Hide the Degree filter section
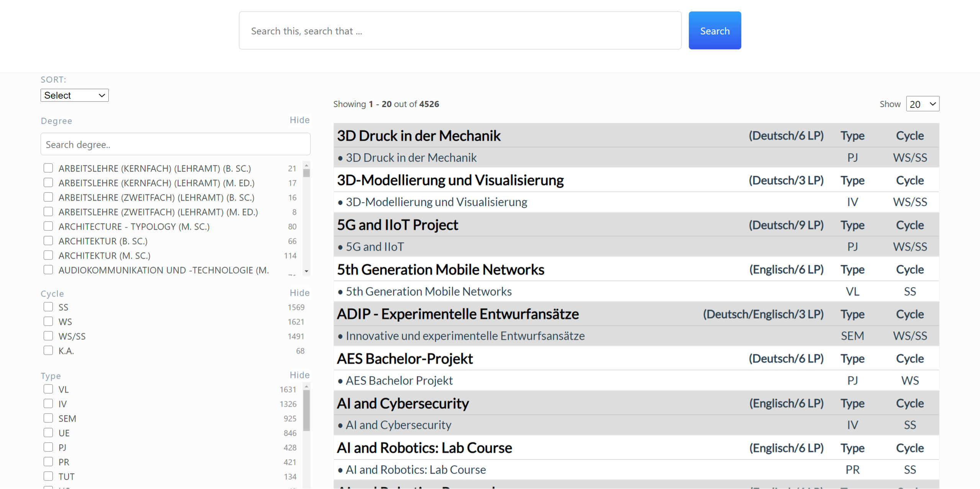Screen dimensions: 980x489 tap(299, 120)
